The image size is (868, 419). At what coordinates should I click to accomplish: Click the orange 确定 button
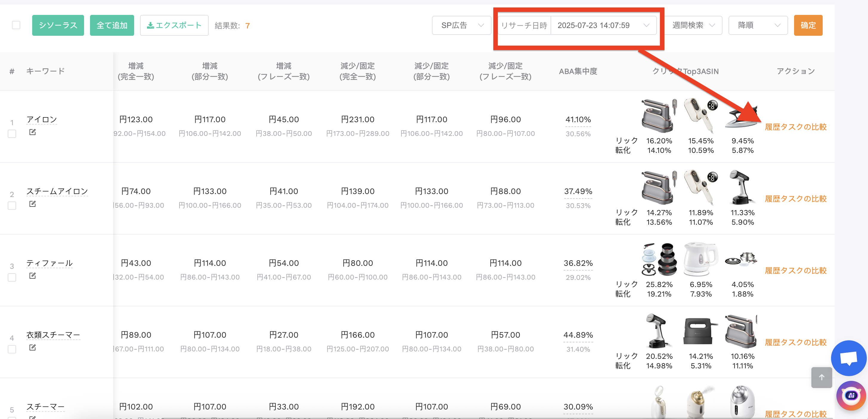coord(808,25)
